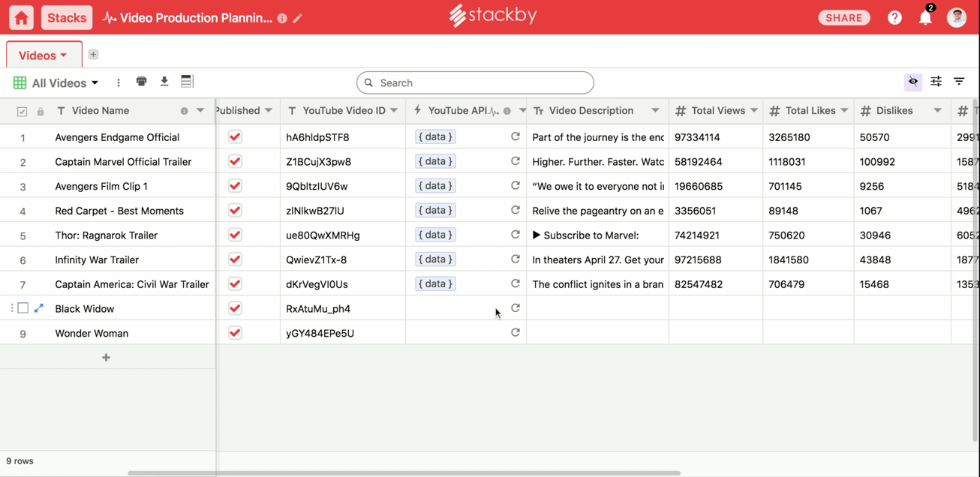The width and height of the screenshot is (980, 477).
Task: Expand the Black Widow record with arrows icon
Action: [39, 308]
